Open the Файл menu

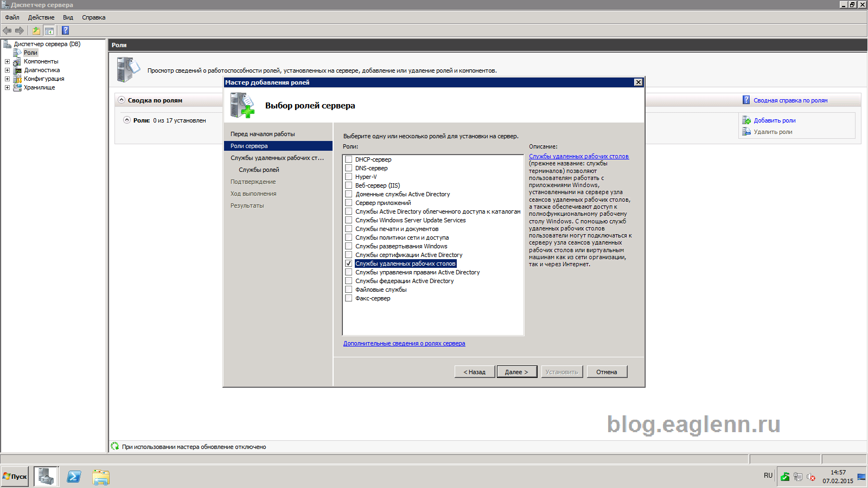pyautogui.click(x=12, y=17)
